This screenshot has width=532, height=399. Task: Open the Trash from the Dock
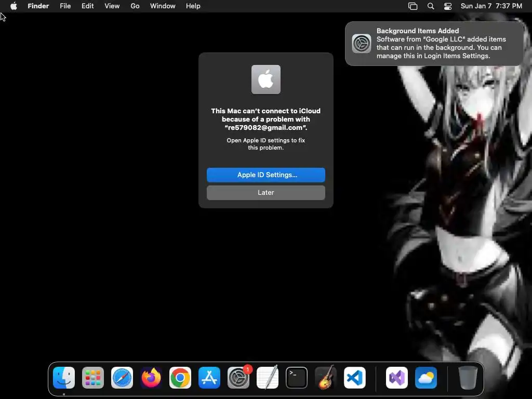(468, 378)
